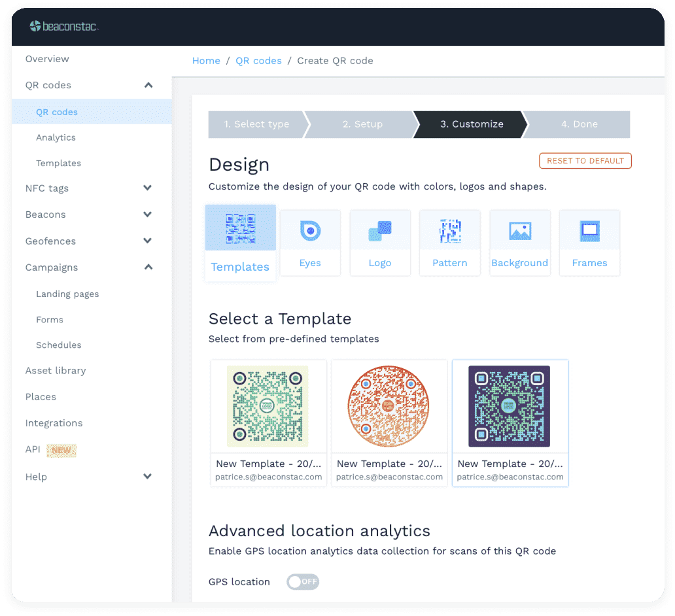675x616 pixels.
Task: Click the RESET TO DEFAULT button
Action: tap(585, 161)
